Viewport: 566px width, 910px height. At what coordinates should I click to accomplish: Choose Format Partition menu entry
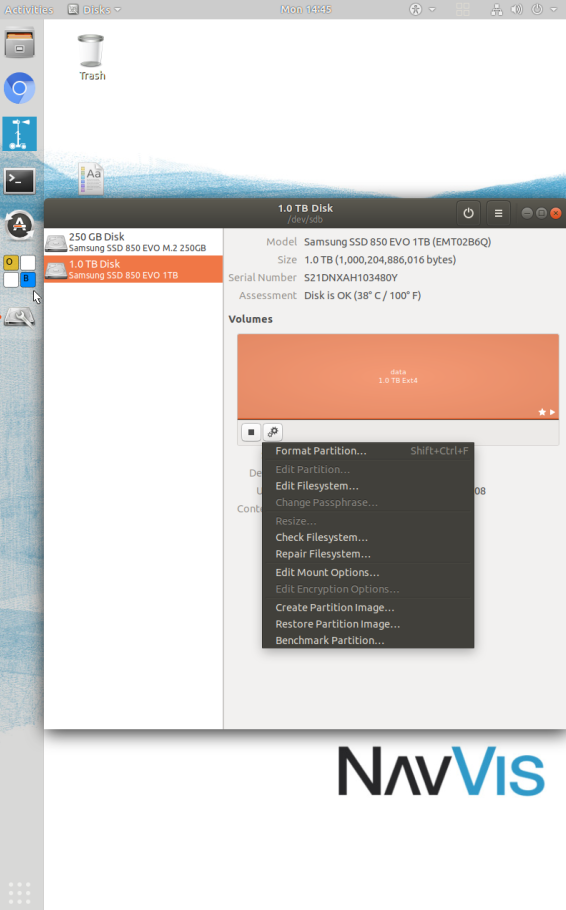[x=368, y=451]
